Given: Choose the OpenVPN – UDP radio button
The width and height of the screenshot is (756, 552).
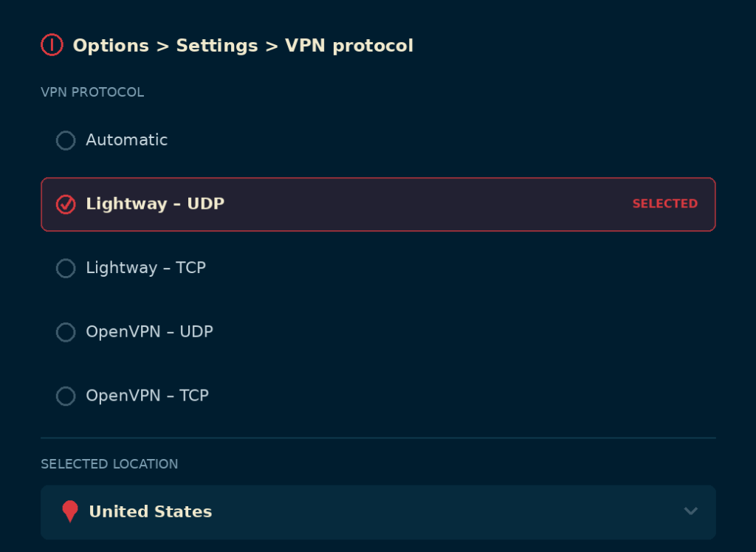Looking at the screenshot, I should [66, 332].
